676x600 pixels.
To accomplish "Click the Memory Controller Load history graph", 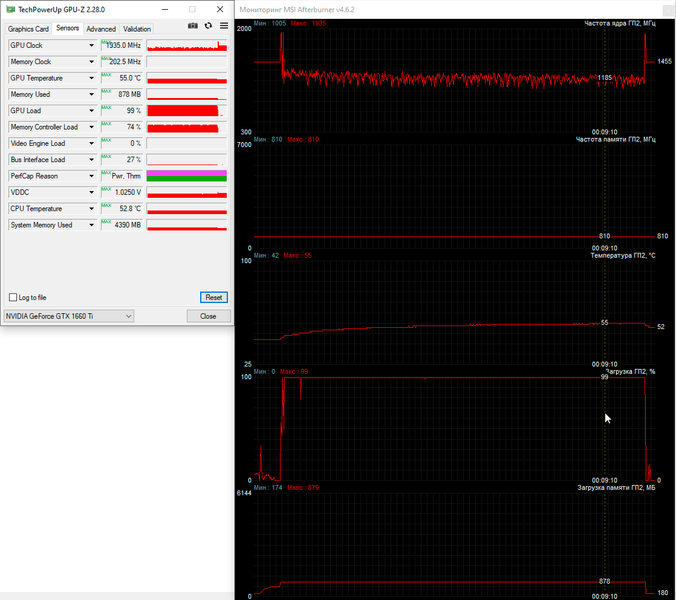I will (187, 127).
